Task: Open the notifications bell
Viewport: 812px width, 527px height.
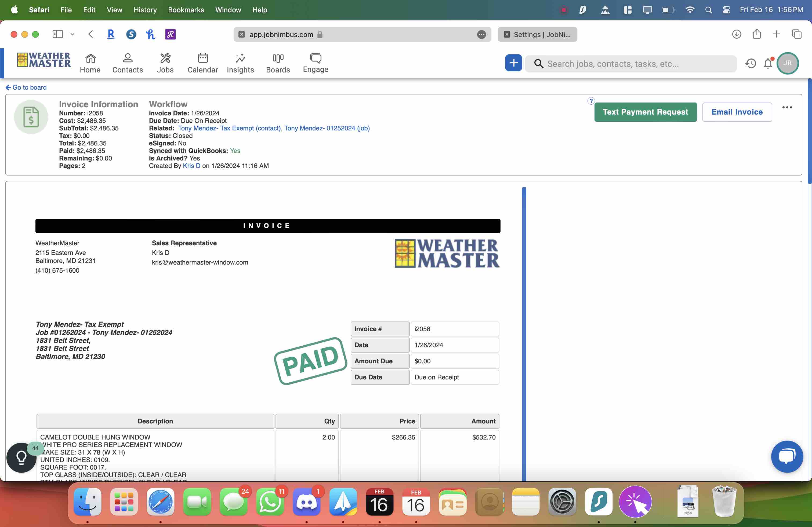Action: (768, 63)
